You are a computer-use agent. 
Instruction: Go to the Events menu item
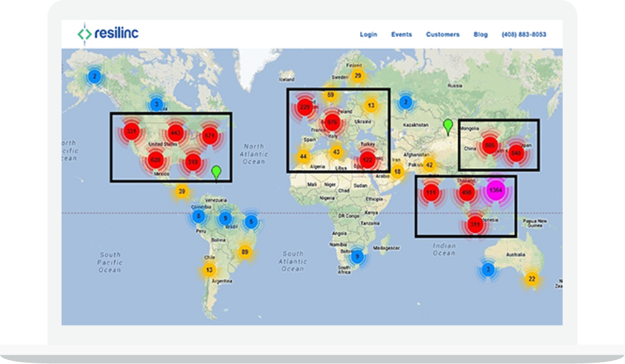pos(401,35)
